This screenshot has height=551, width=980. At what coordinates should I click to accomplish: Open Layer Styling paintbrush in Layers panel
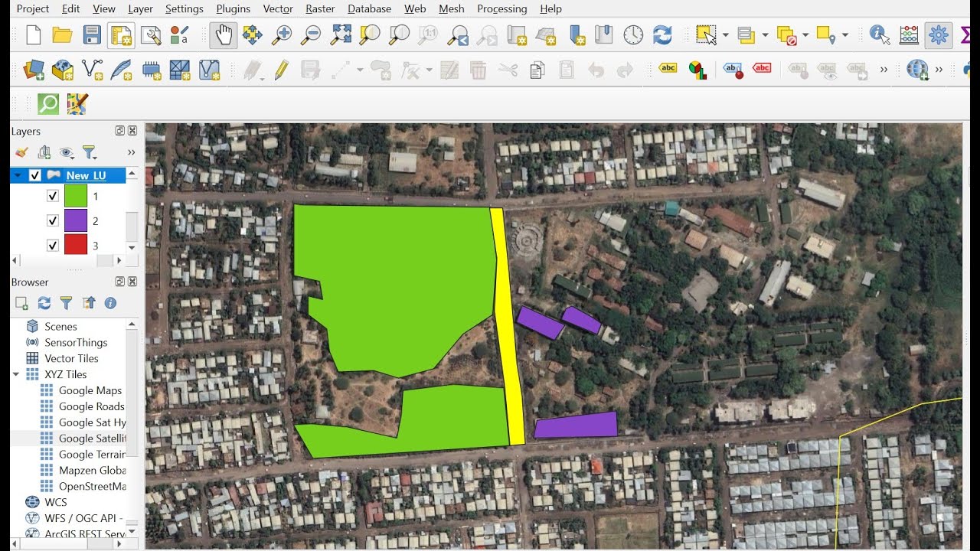click(x=21, y=152)
